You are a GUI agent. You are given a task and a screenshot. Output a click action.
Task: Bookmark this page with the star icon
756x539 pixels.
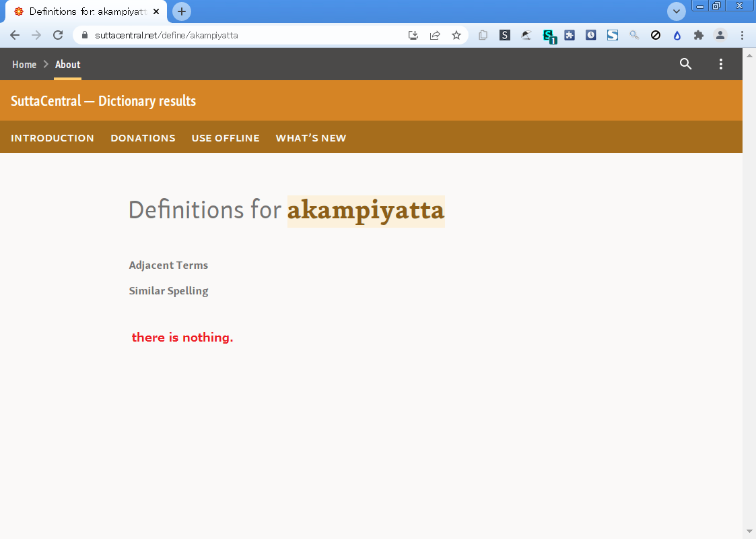click(456, 35)
